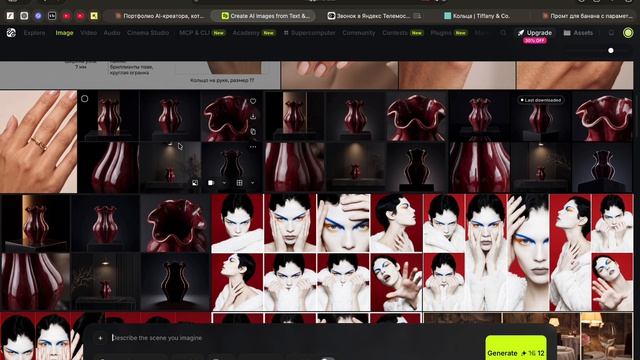Click the pinned tab with the yellow icon
The image size is (640, 360).
[94, 16]
